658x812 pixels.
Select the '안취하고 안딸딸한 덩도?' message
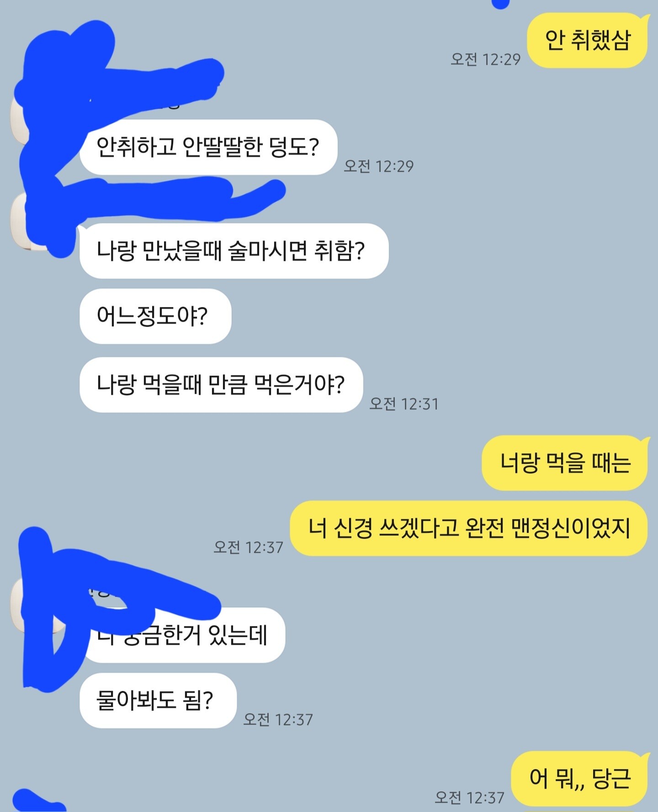click(x=208, y=147)
